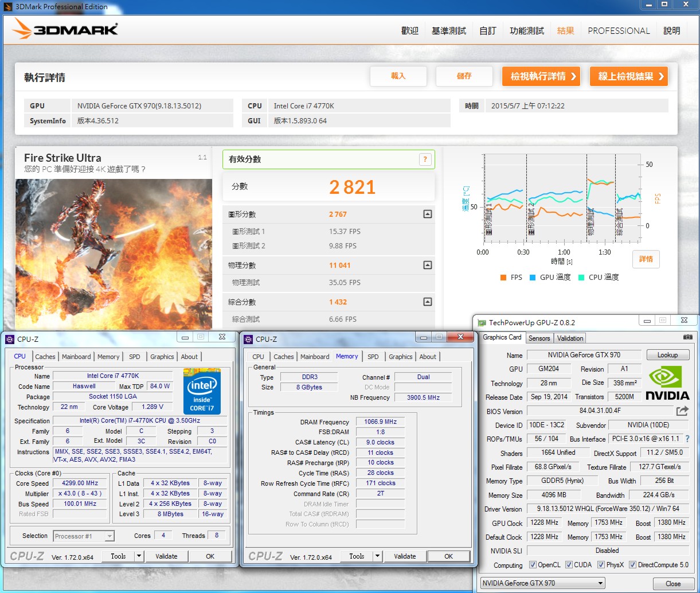Click the Fire Strike Ultra thumbnail image
The image size is (700, 593).
114,254
